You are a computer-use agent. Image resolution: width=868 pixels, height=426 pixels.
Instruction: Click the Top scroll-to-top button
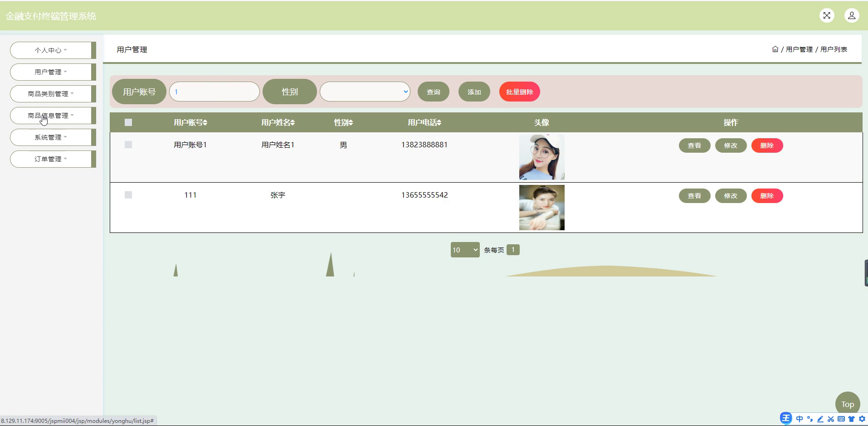[848, 404]
